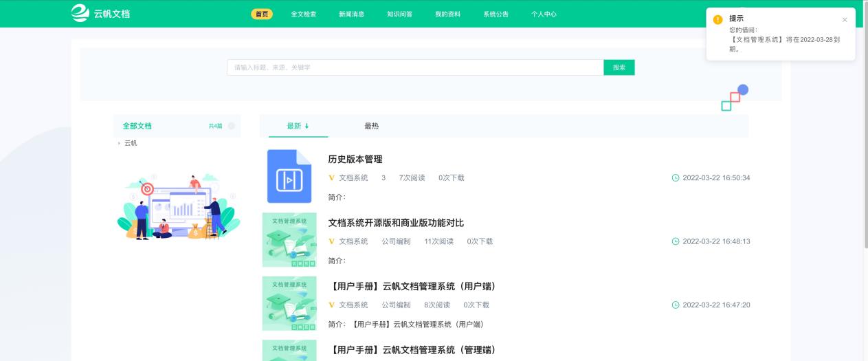Image resolution: width=868 pixels, height=361 pixels.
Task: Click the 8次阅读 count
Action: 437,305
